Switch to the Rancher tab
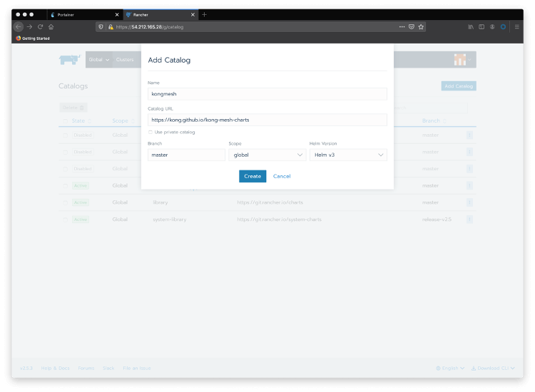This screenshot has height=392, width=535. coord(160,15)
